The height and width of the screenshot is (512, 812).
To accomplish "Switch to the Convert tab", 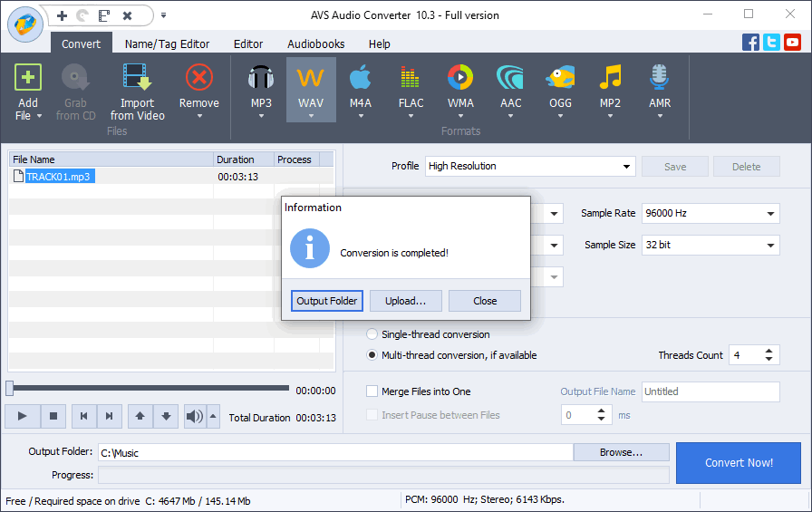I will click(x=81, y=44).
